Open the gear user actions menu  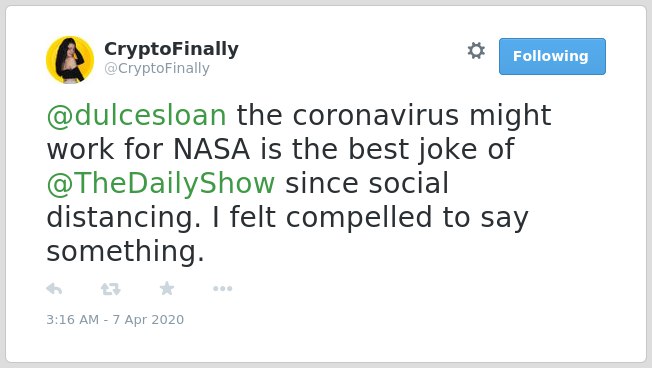[476, 51]
